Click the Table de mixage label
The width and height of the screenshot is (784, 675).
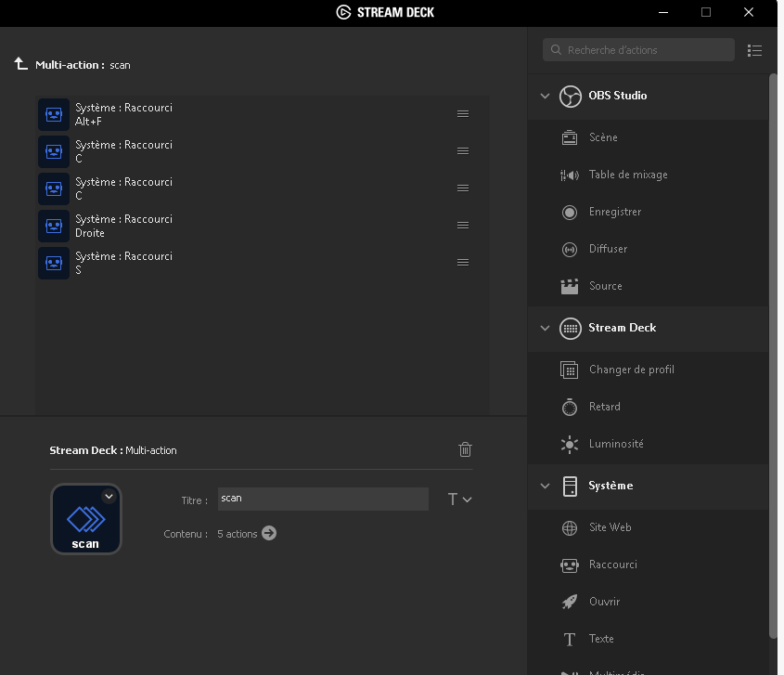coord(628,175)
